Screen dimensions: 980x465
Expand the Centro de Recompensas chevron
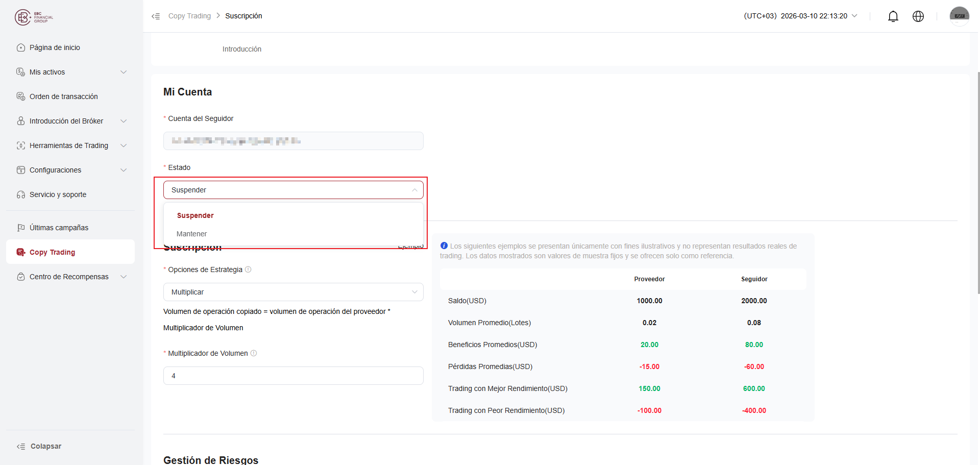tap(124, 277)
